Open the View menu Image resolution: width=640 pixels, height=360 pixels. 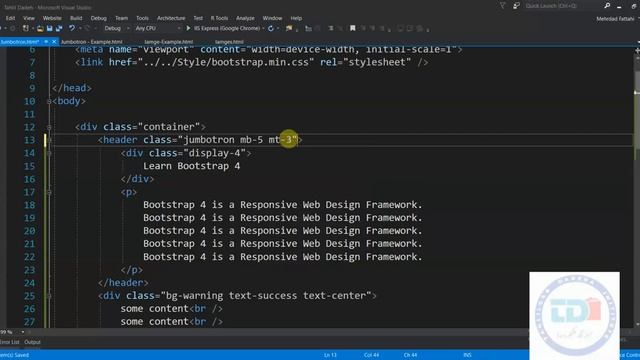[x=29, y=18]
